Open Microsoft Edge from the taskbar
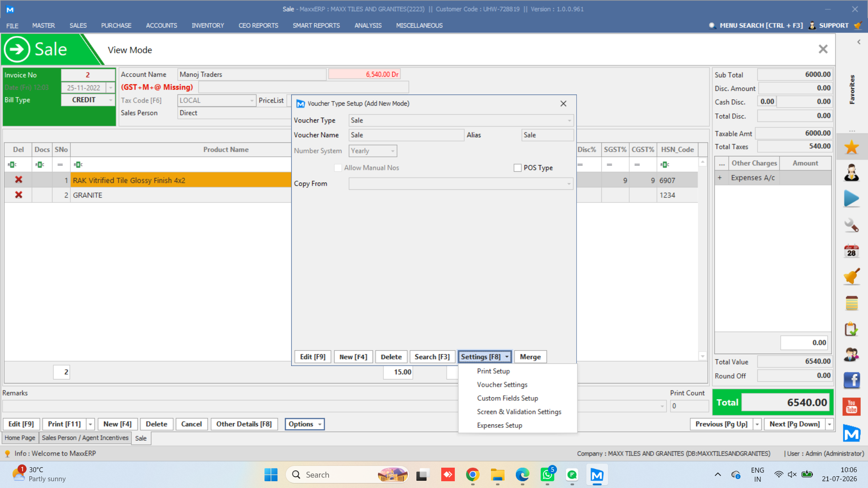Viewport: 868px width, 488px height. (x=522, y=474)
